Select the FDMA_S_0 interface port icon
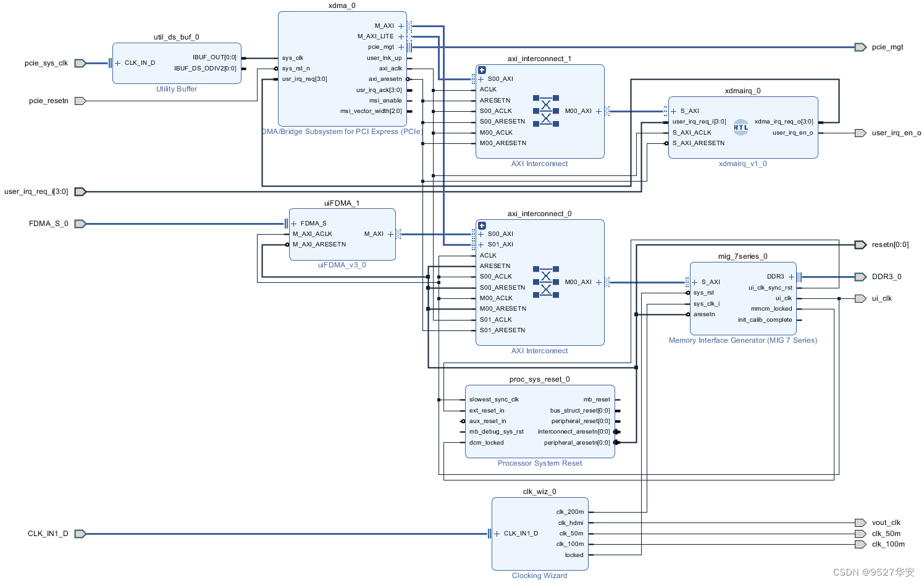This screenshot has width=924, height=583. tap(80, 224)
